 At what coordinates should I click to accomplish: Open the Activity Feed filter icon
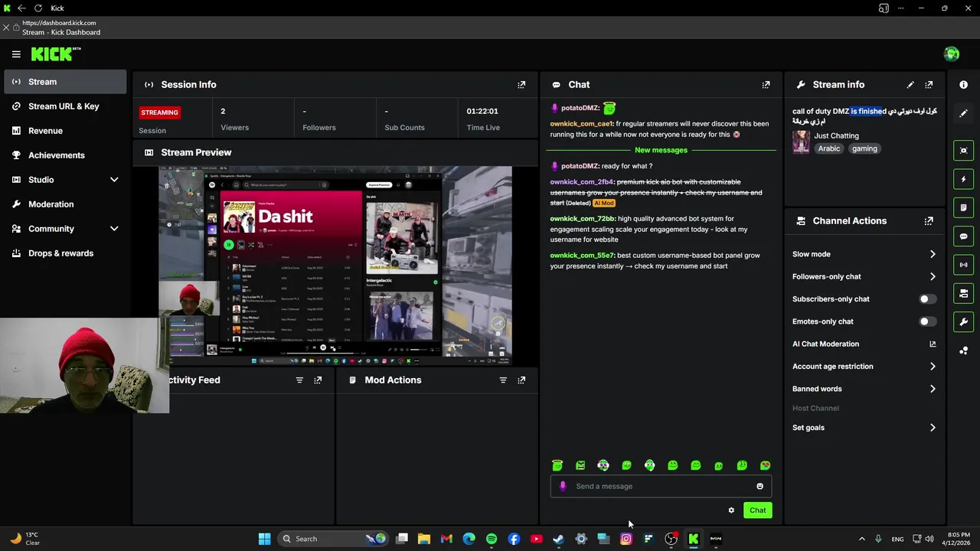tap(299, 380)
